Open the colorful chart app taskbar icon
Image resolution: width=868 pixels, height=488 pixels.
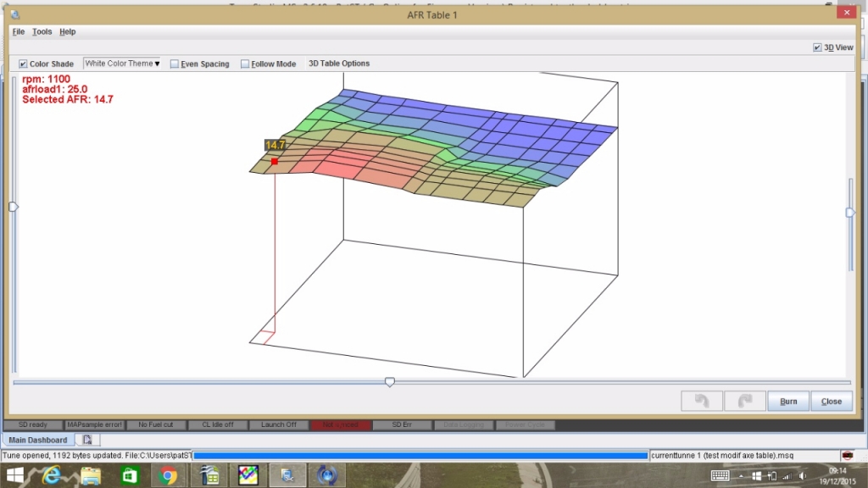[248, 475]
